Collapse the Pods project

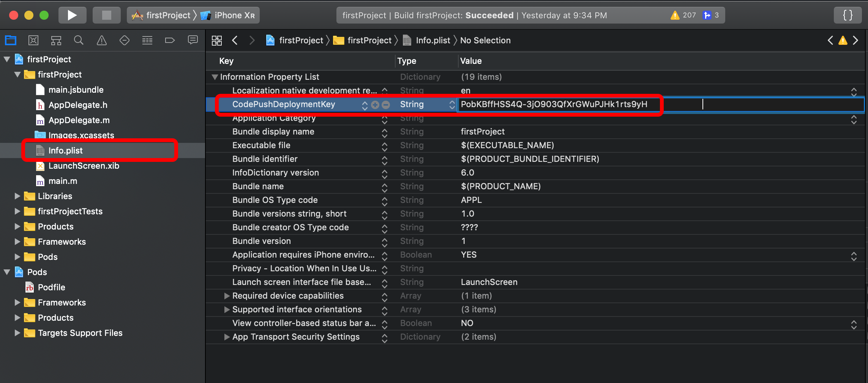[x=7, y=272]
